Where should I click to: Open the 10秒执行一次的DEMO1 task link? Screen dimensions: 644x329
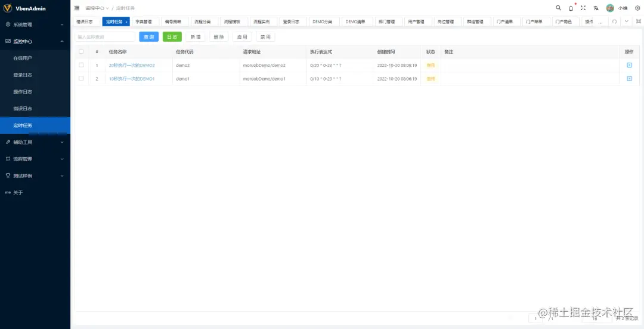[x=132, y=79]
